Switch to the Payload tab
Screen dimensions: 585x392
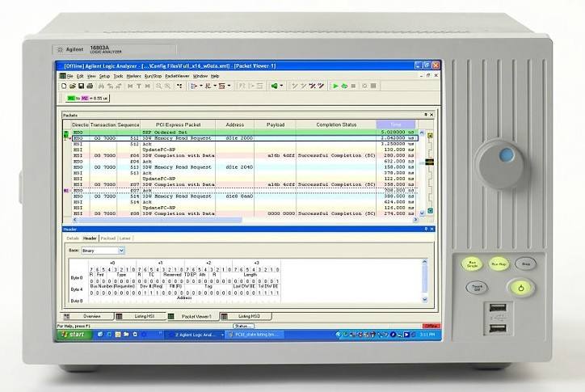pos(107,238)
